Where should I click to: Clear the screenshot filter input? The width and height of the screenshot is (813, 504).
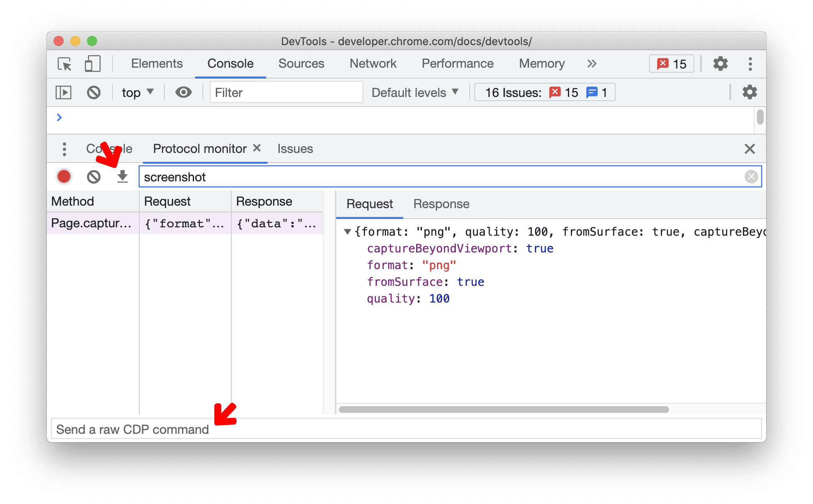point(752,176)
